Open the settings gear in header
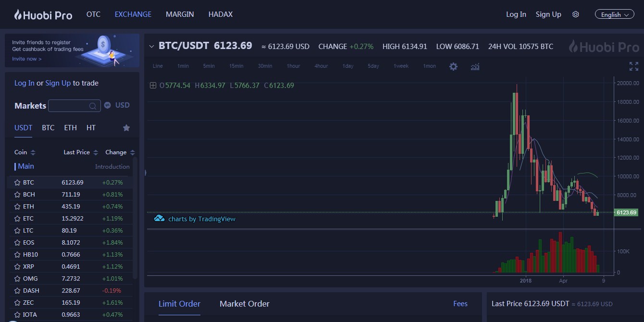 [576, 14]
